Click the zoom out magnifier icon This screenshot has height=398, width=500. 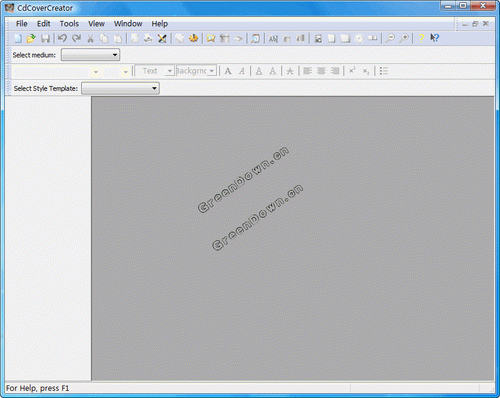[390, 38]
